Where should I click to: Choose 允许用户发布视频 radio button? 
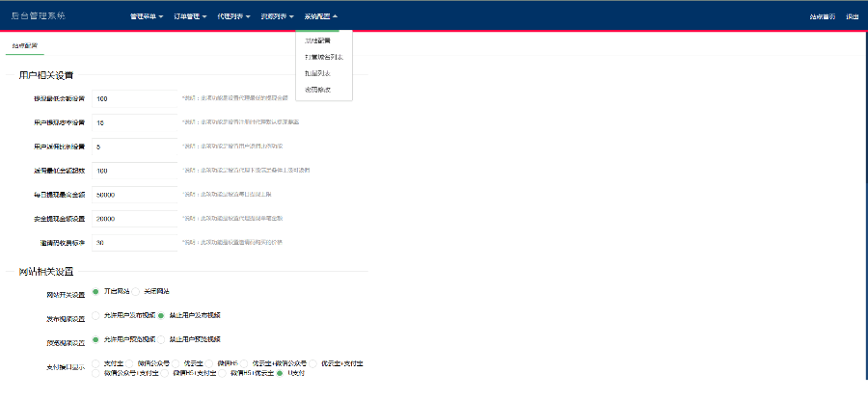pyautogui.click(x=96, y=316)
